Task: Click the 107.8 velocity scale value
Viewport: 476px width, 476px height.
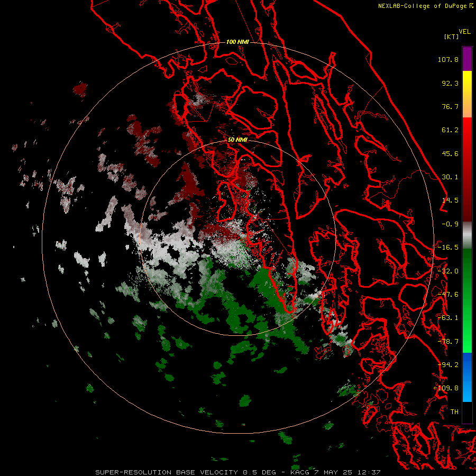Action: click(x=448, y=59)
